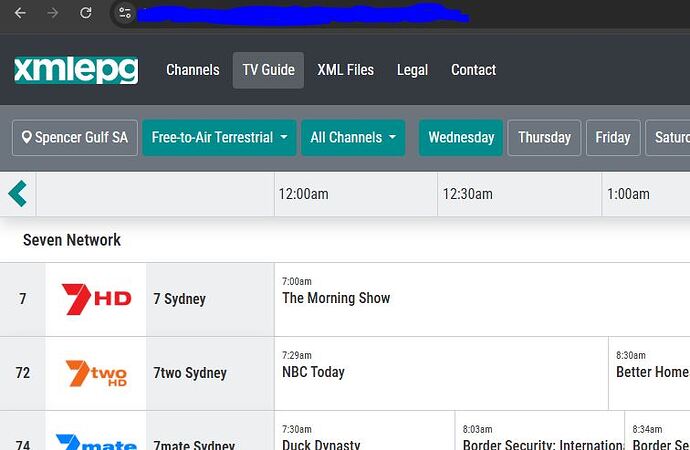Open the Contact page link

(x=473, y=70)
